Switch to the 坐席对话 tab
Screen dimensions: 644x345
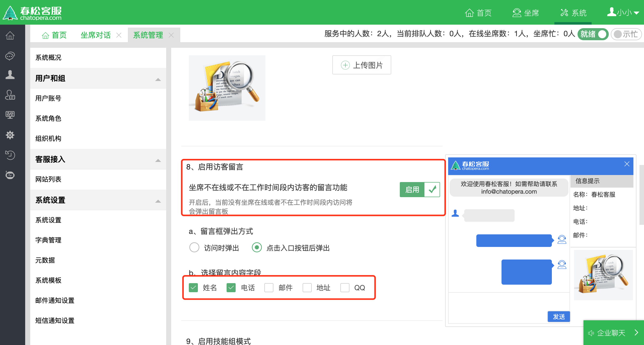coord(95,35)
